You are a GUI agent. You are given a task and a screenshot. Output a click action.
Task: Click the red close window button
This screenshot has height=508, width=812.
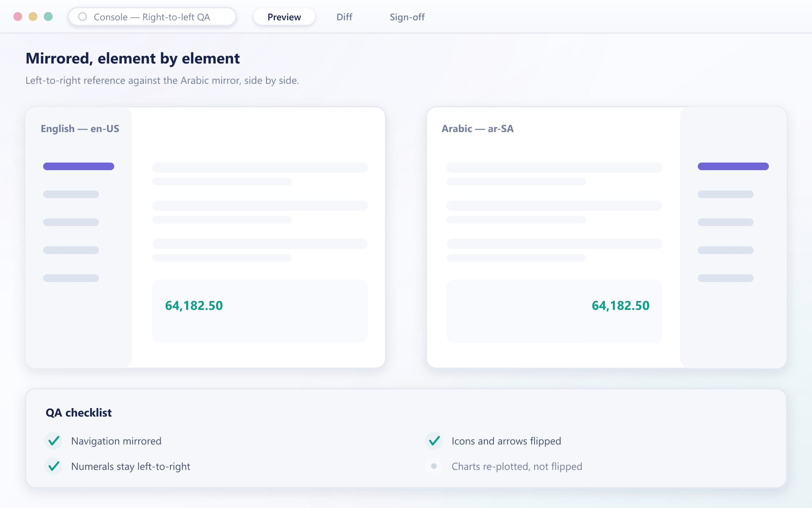coord(18,17)
